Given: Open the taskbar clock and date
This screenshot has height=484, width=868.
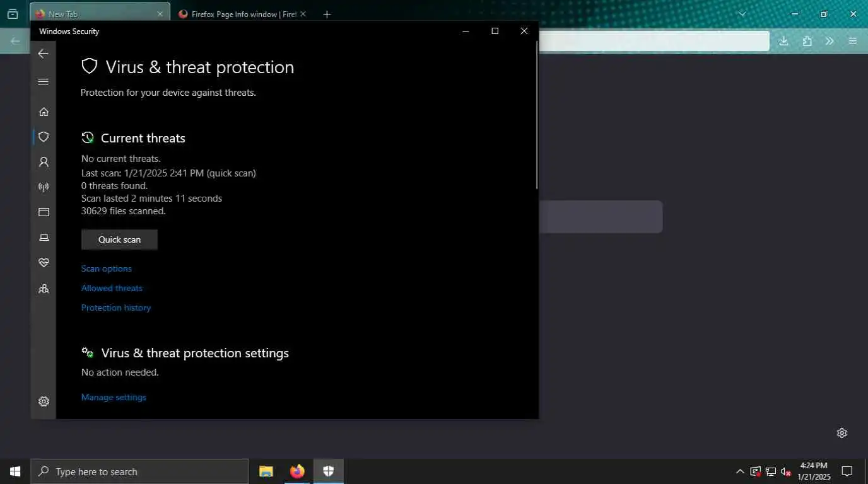Looking at the screenshot, I should tap(814, 471).
